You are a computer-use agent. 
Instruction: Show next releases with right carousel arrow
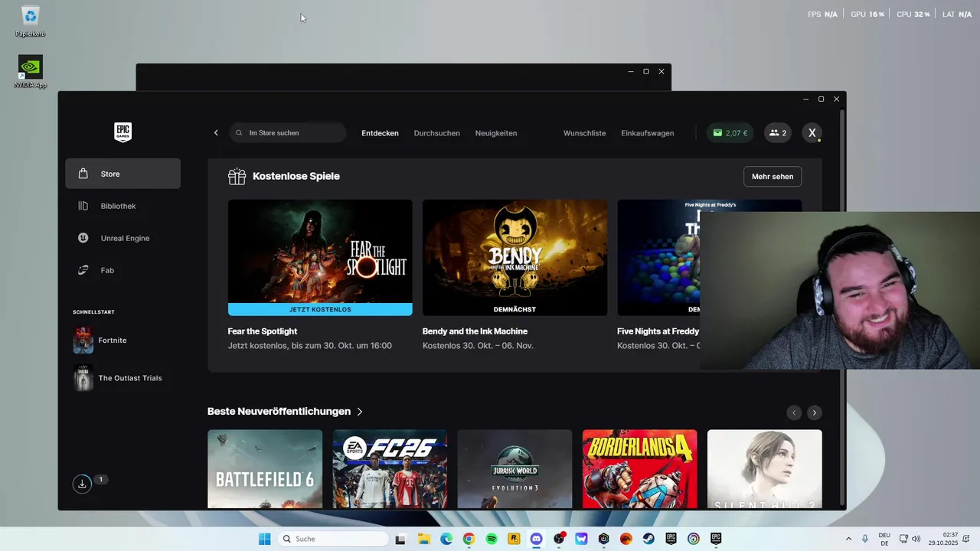tap(814, 412)
